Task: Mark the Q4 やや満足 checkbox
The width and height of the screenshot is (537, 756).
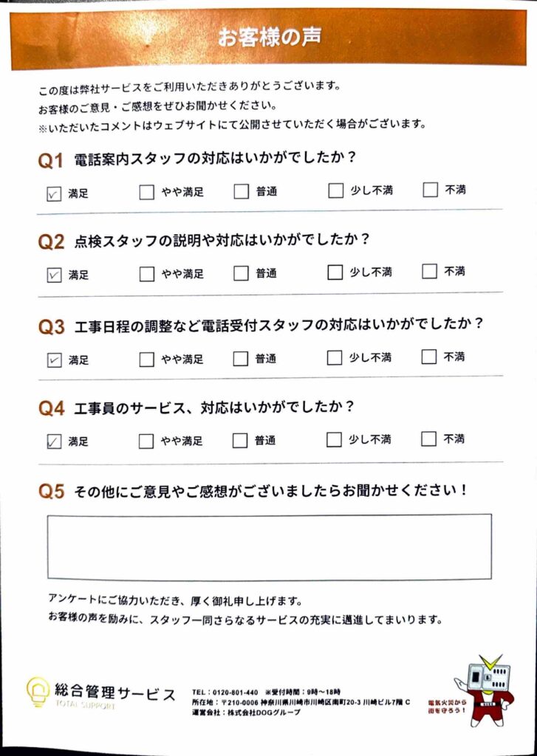Action: coord(146,441)
